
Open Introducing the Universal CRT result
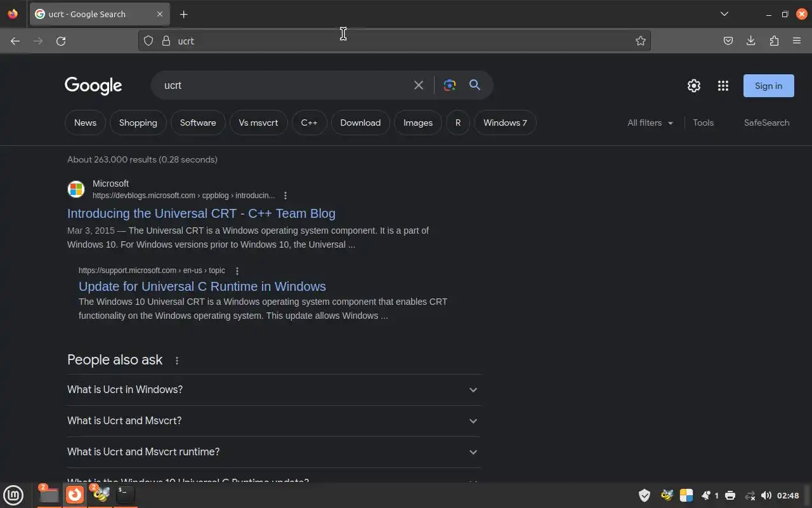pos(201,213)
